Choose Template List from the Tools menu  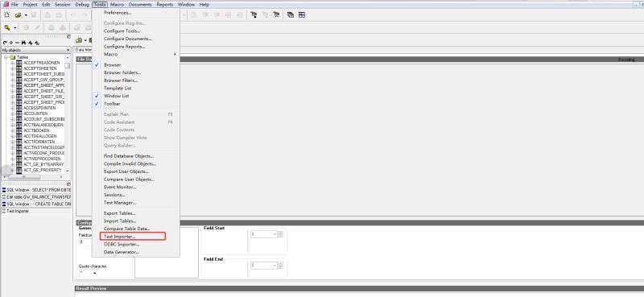pos(118,89)
